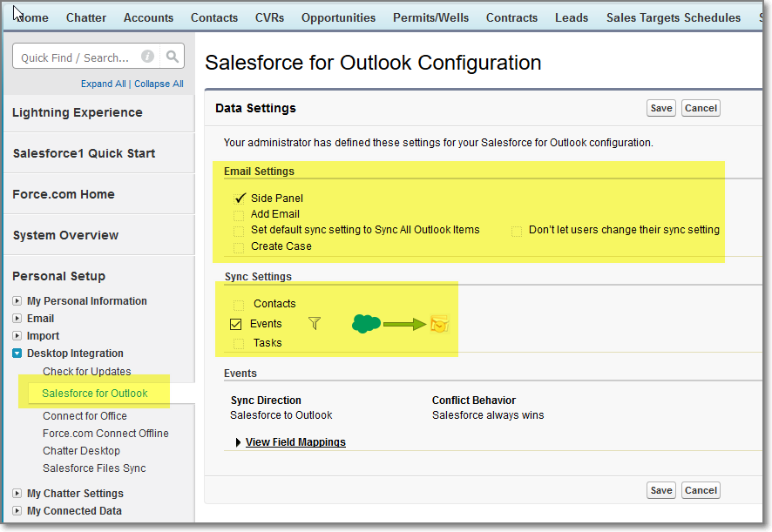Open System Overview in sidebar
Image resolution: width=772 pixels, height=532 pixels.
tap(65, 235)
